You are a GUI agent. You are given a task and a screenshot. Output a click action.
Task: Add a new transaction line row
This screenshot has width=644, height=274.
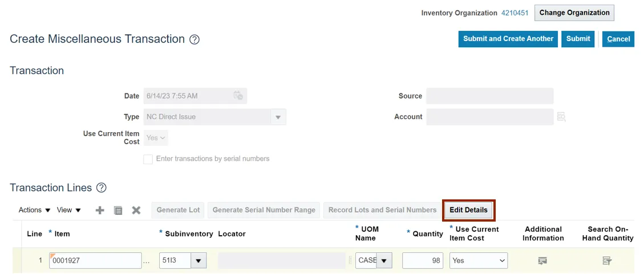[100, 210]
